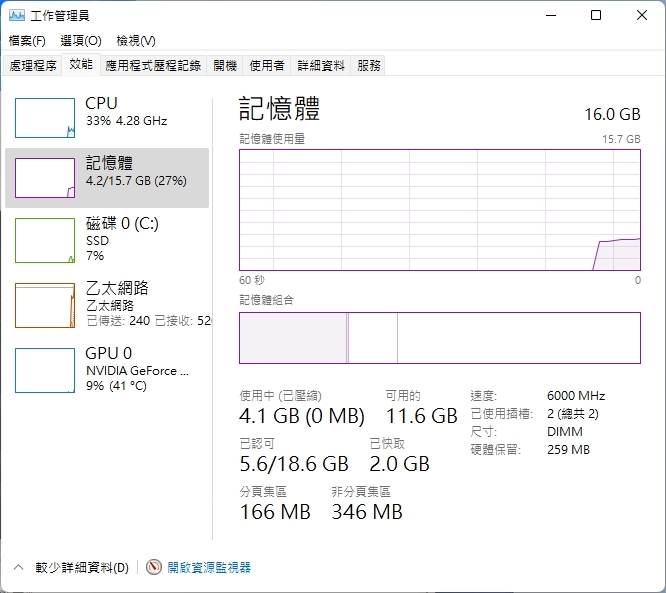Switch to the 應用程式歷程記錄 tab
666x593 pixels.
[153, 65]
